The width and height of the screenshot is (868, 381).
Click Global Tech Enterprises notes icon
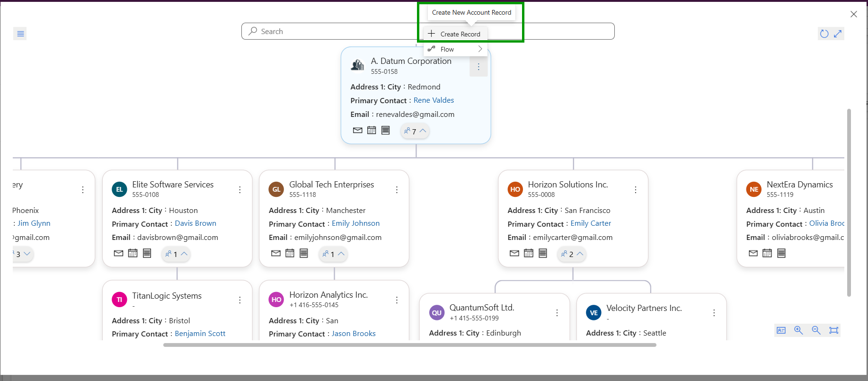pyautogui.click(x=304, y=253)
